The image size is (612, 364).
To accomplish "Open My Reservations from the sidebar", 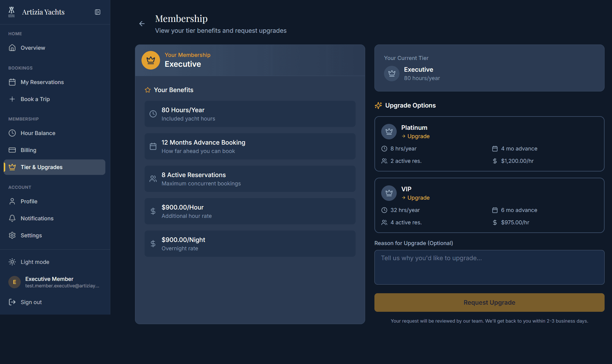I will (42, 82).
